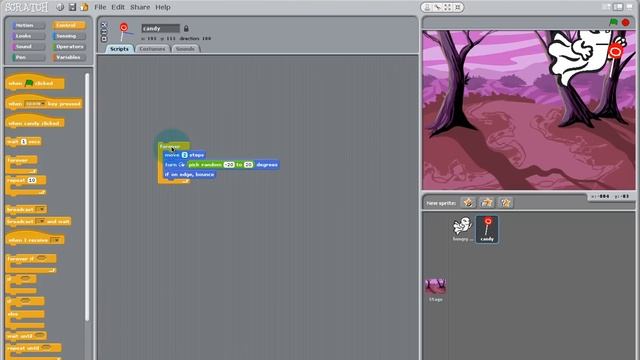Select the Operators block category

69,47
